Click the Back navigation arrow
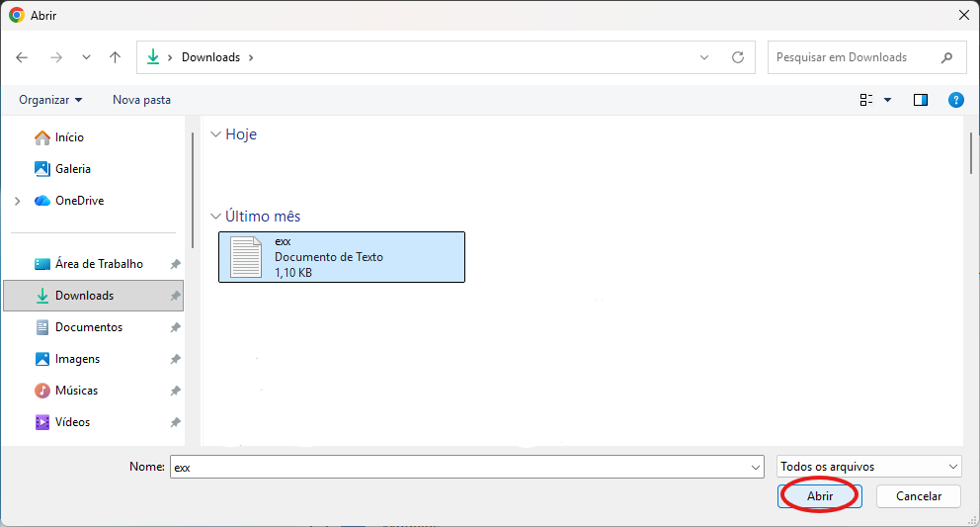Viewport: 980px width, 527px height. click(23, 57)
